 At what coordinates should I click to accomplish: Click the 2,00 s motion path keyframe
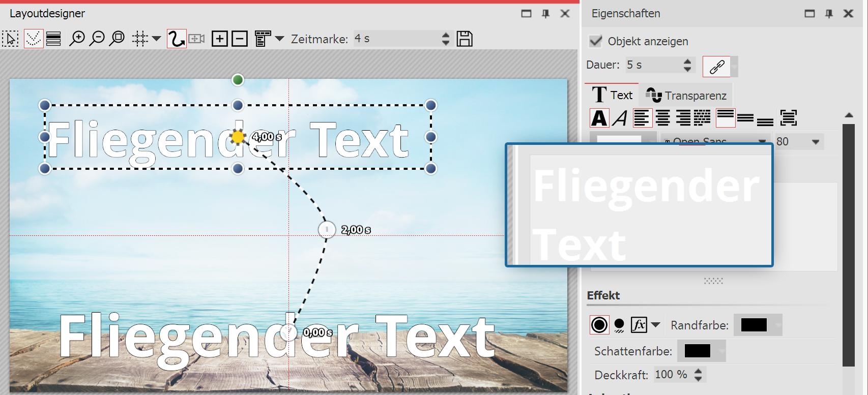(327, 230)
